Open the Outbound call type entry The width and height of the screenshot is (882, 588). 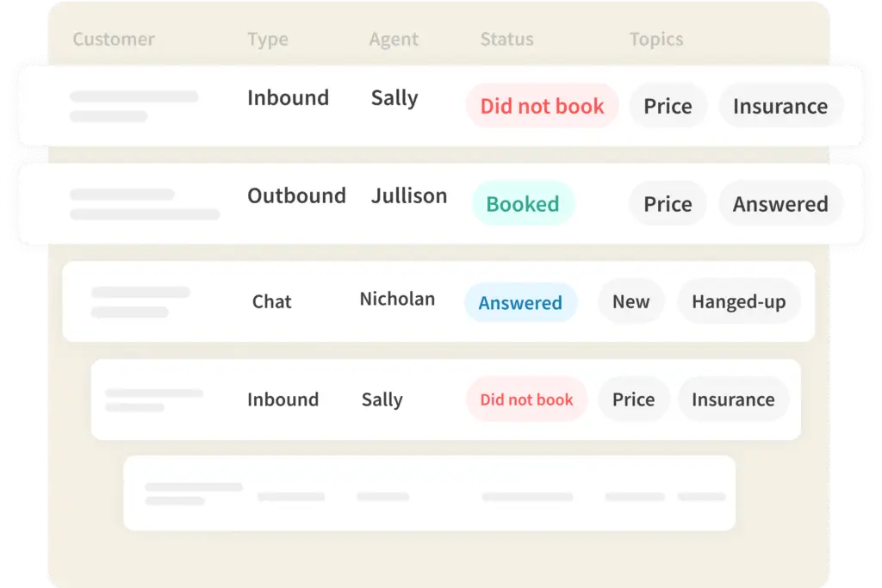pyautogui.click(x=296, y=195)
